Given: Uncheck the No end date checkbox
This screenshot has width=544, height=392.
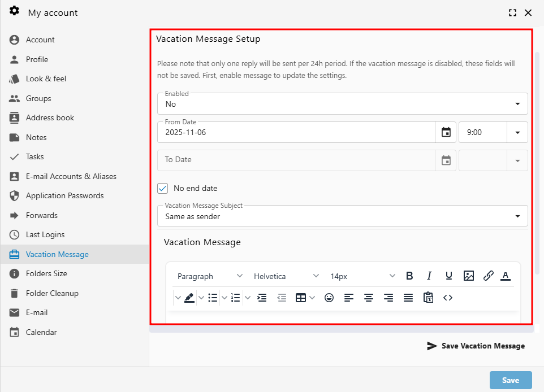Looking at the screenshot, I should coord(163,188).
